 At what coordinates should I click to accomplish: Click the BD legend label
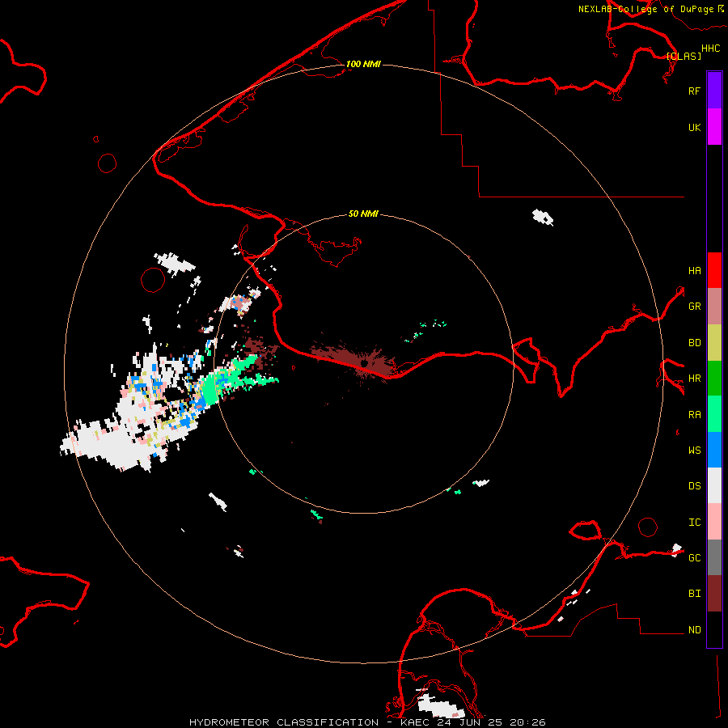pos(694,343)
